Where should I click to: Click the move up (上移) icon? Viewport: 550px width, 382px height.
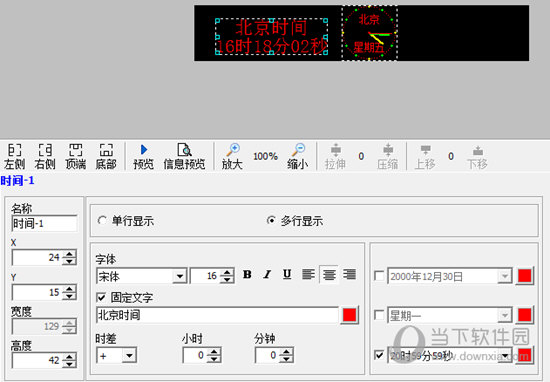[x=425, y=156]
